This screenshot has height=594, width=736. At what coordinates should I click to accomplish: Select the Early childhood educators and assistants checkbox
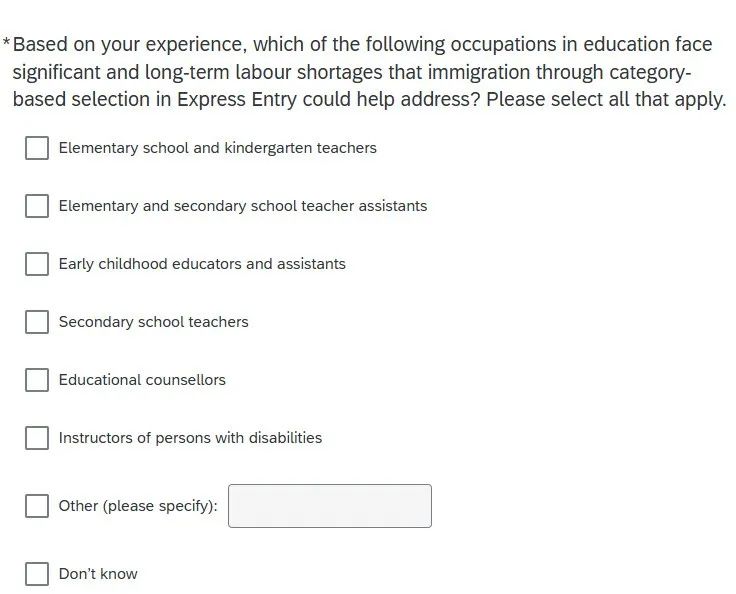(37, 264)
